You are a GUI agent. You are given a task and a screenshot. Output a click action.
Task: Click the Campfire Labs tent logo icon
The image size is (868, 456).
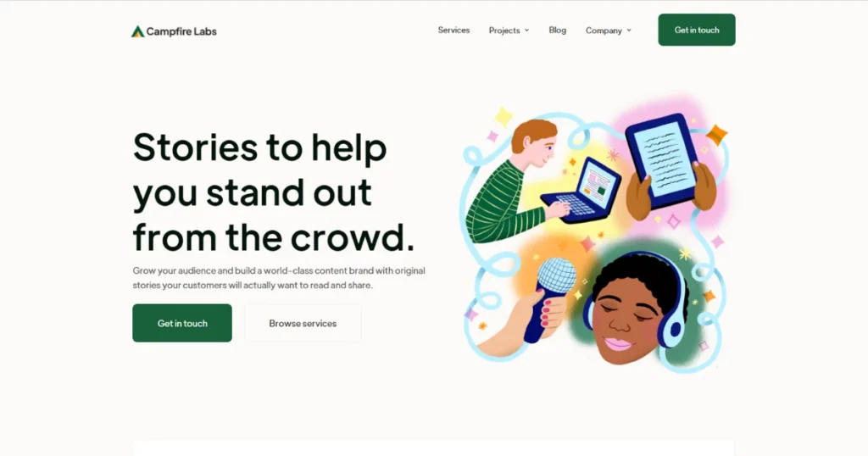point(137,31)
